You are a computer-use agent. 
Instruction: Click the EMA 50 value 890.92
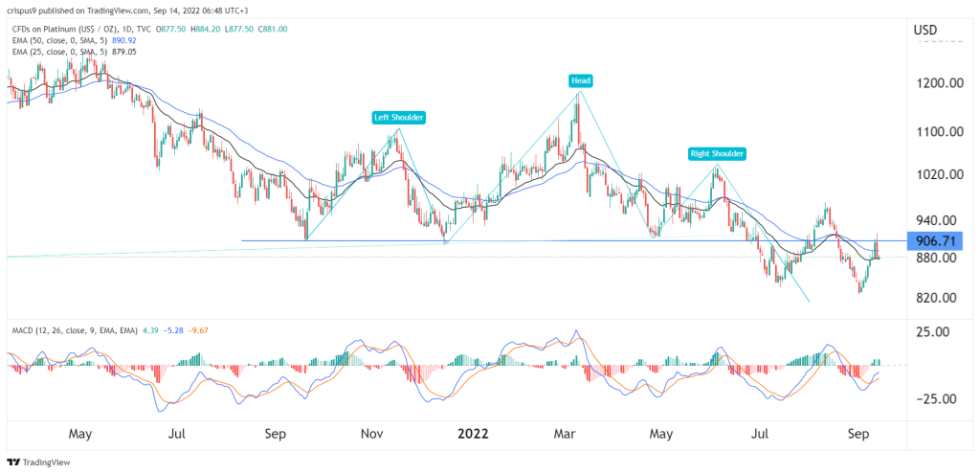click(122, 39)
